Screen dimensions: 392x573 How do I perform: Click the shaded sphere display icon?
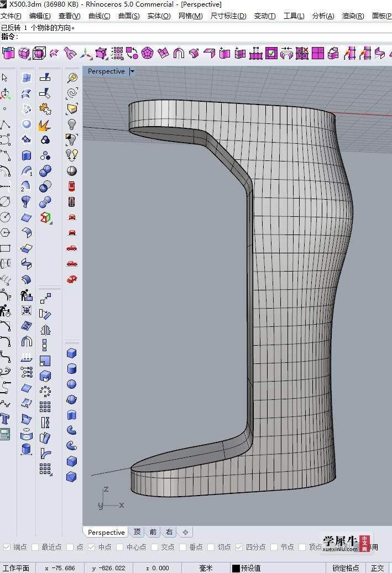(x=72, y=171)
